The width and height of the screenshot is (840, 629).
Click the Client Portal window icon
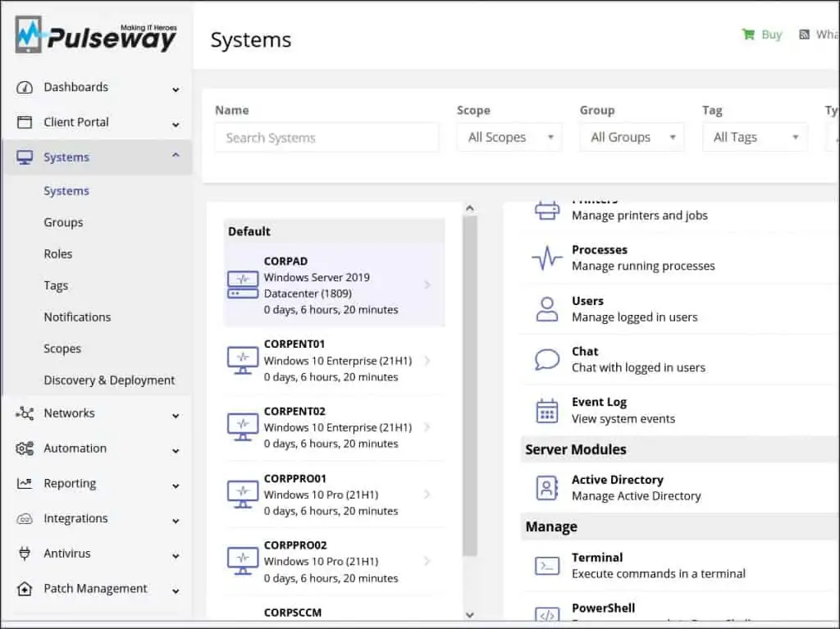pos(25,122)
